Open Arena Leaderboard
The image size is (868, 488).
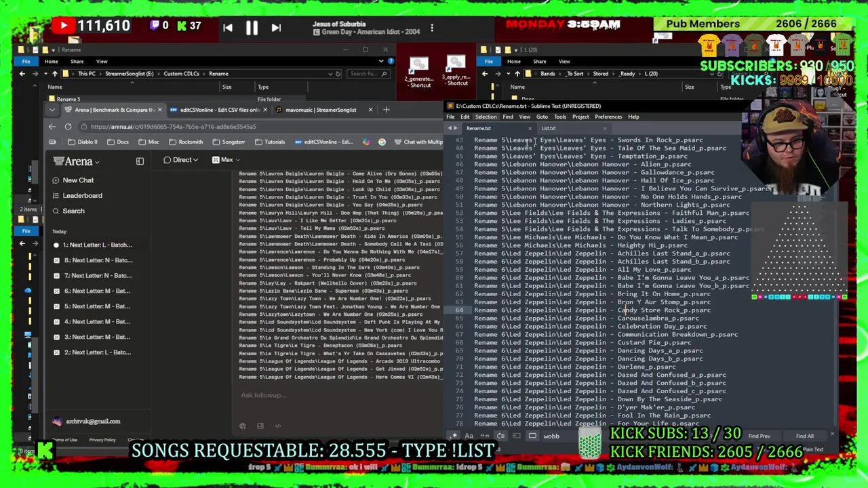(x=82, y=196)
